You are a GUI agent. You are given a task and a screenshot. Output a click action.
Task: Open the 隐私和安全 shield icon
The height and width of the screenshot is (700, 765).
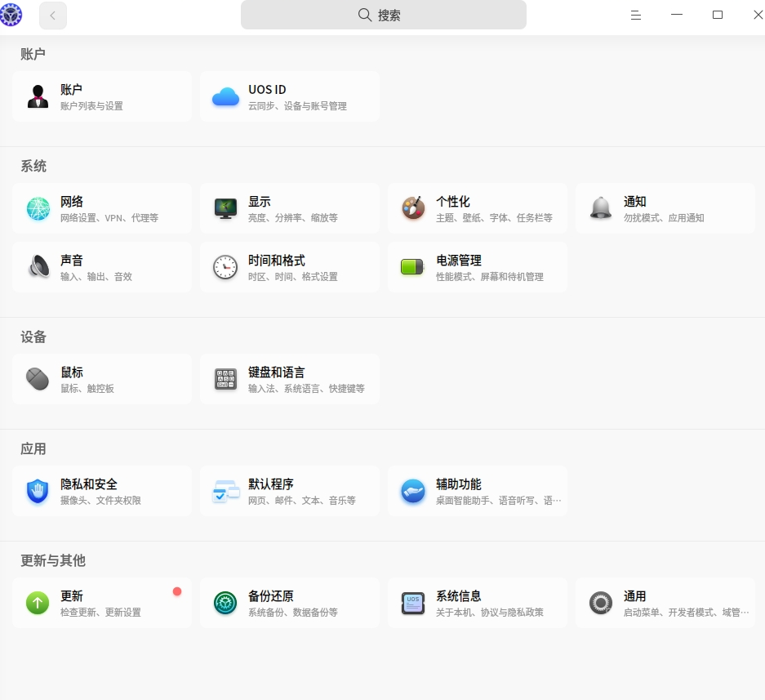point(38,491)
